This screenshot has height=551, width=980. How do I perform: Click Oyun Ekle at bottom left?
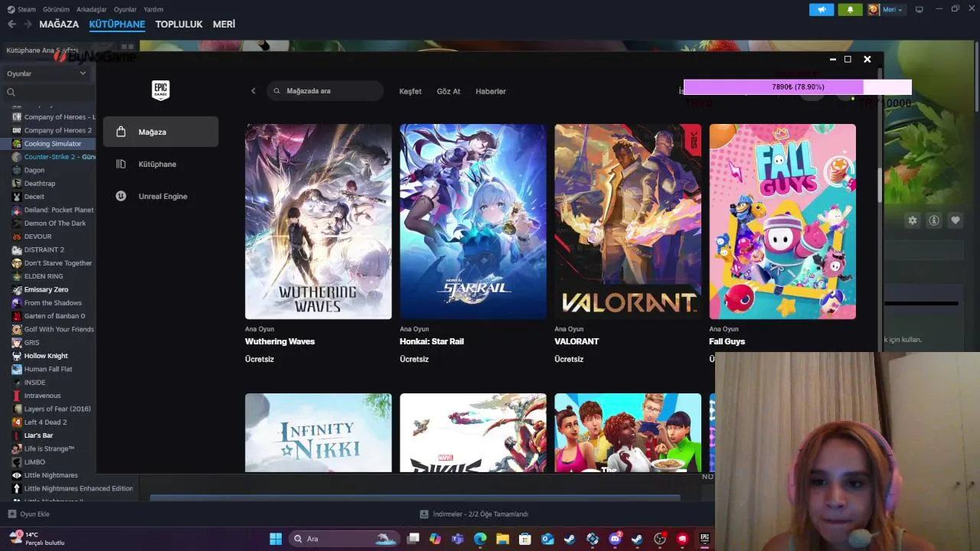tap(28, 514)
